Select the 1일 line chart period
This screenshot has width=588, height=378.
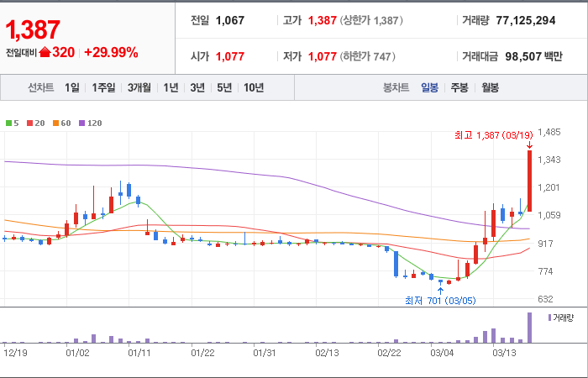72,87
